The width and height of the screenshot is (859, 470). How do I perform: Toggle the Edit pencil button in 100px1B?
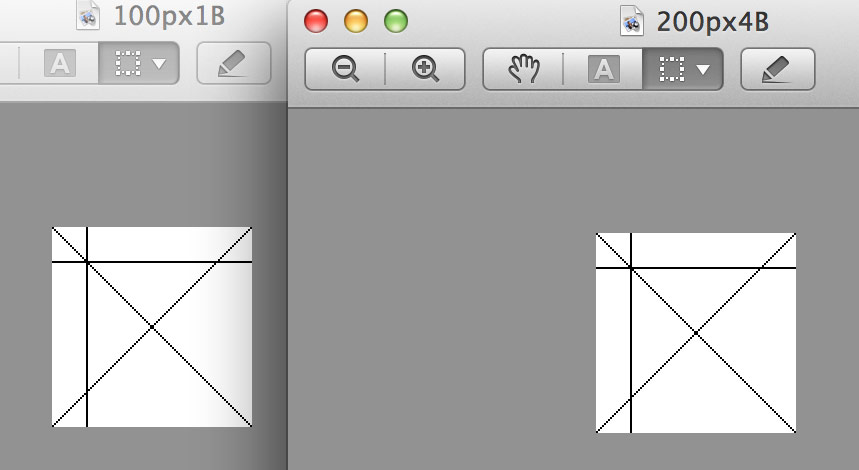(234, 64)
